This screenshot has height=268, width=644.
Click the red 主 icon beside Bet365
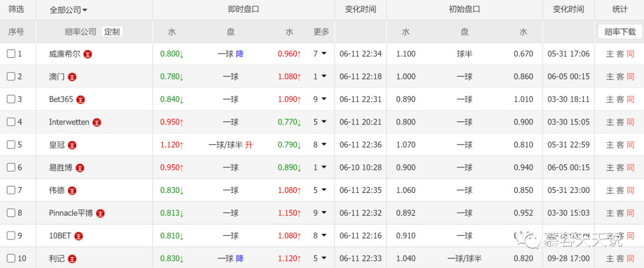[x=81, y=99]
